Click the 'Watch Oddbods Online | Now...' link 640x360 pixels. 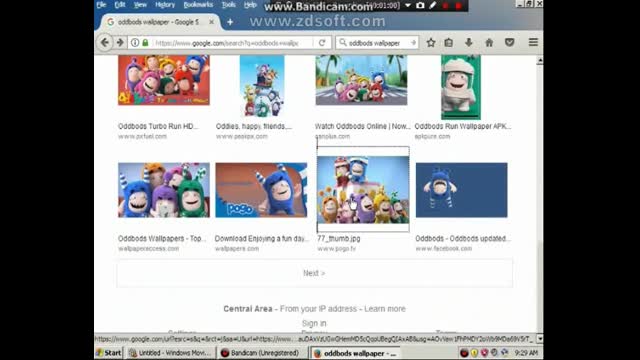pos(362,126)
